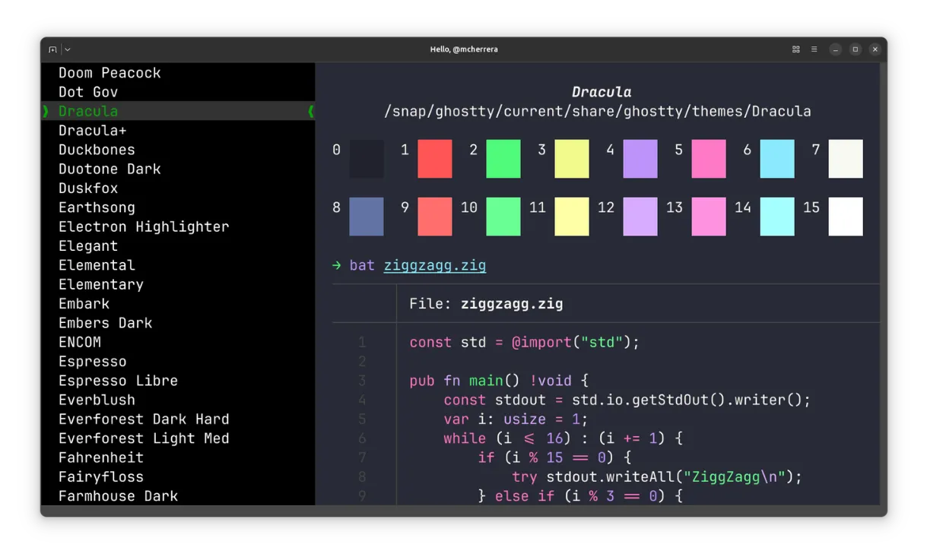Open the hamburger main menu

click(814, 49)
